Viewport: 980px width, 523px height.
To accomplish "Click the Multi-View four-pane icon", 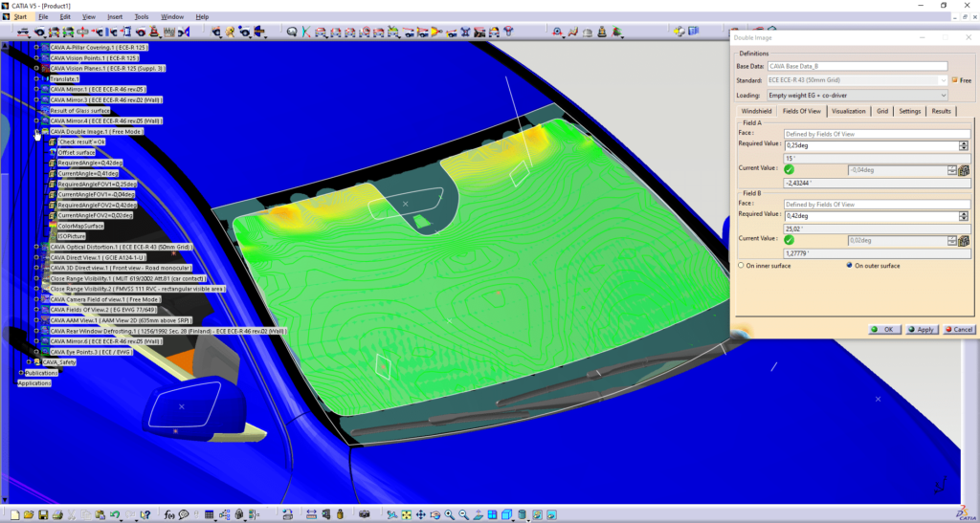I will click(x=493, y=515).
